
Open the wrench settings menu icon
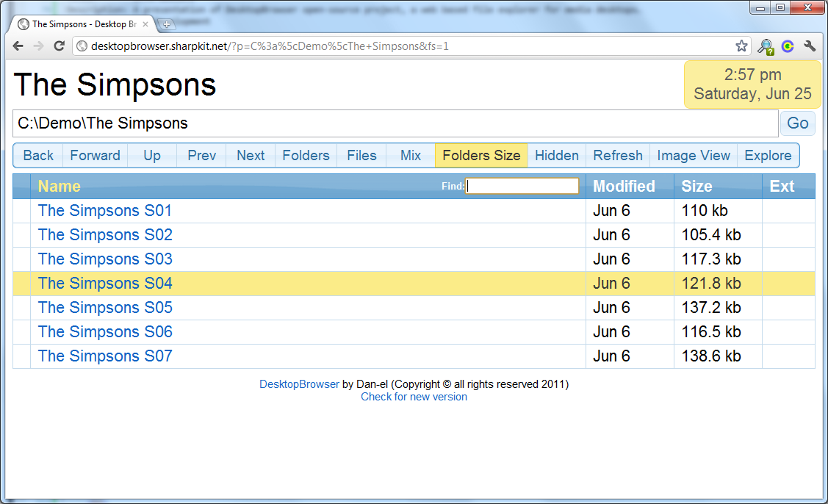click(810, 46)
